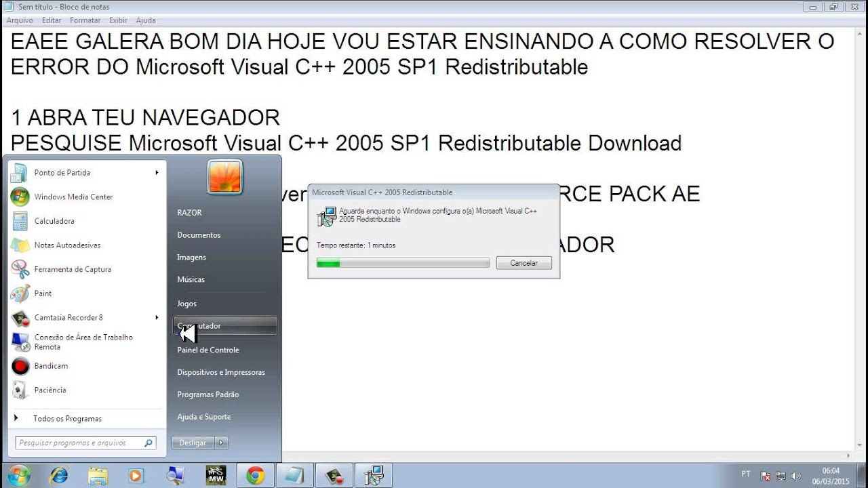Click the search magnifier icon

[x=148, y=443]
